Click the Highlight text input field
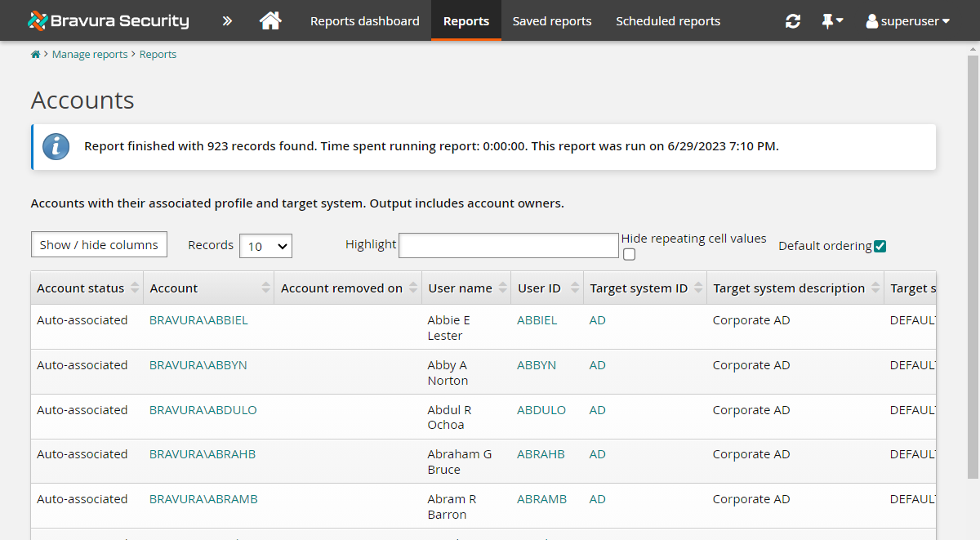Viewport: 980px width, 540px height. click(x=508, y=245)
